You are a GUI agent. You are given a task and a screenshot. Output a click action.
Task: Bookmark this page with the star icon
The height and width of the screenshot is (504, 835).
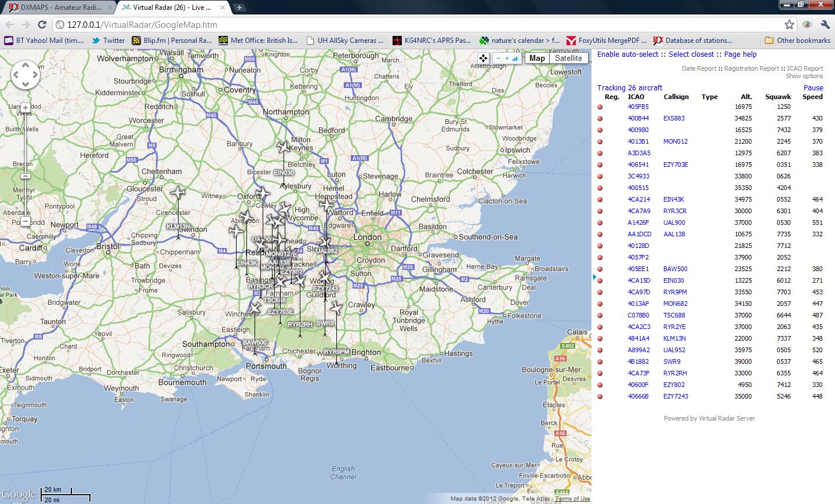(x=789, y=24)
